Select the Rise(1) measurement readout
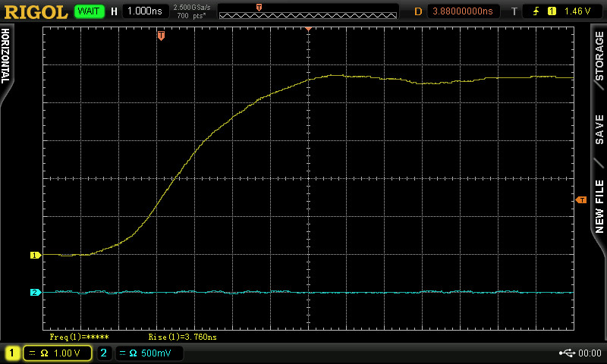 pyautogui.click(x=182, y=336)
